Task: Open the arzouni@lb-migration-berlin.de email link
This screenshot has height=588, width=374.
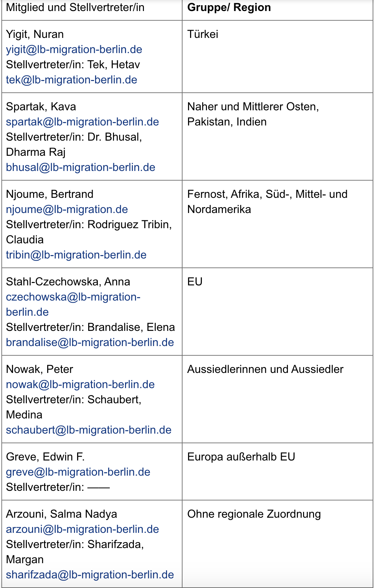Action: tap(82, 529)
